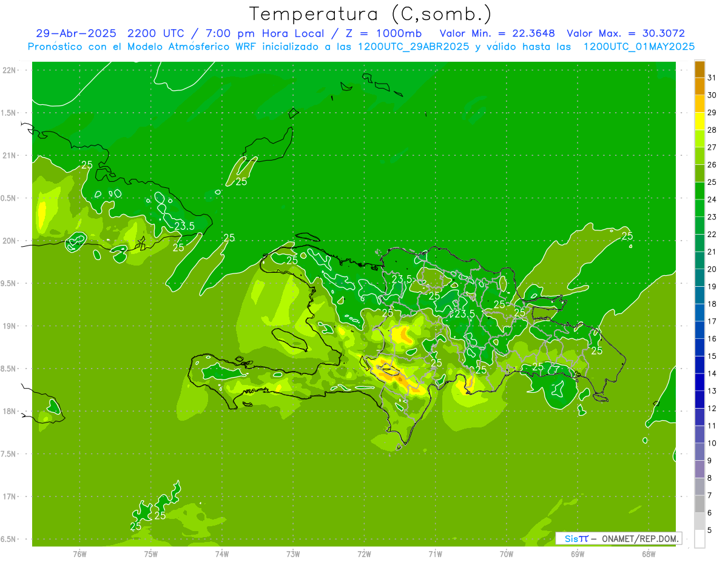Image resolution: width=728 pixels, height=562 pixels.
Task: Click the title 'Temperatura (C,somb.)'
Action: pyautogui.click(x=370, y=14)
